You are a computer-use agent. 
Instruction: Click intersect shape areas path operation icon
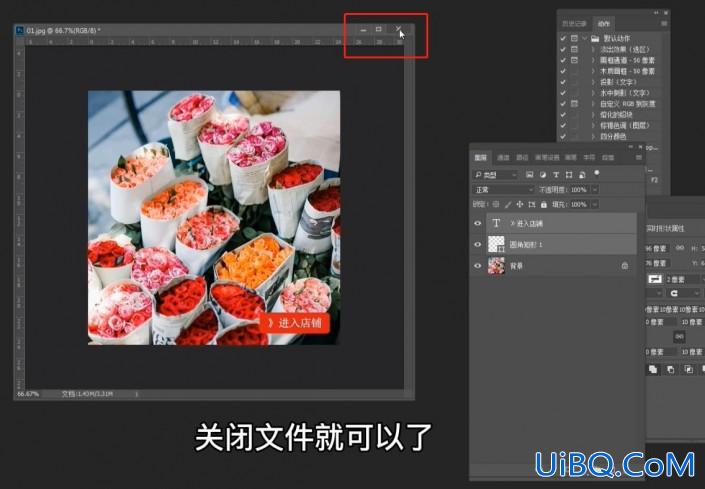[x=688, y=369]
